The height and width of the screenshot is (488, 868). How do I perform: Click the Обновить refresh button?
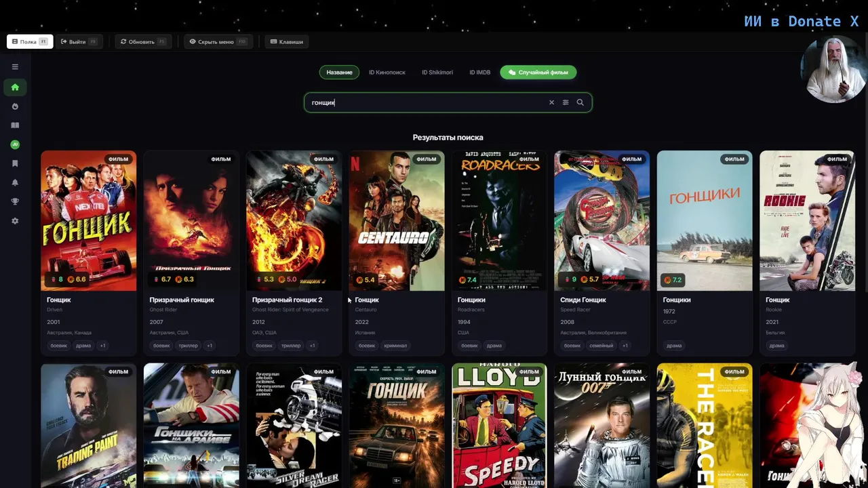[x=143, y=41]
